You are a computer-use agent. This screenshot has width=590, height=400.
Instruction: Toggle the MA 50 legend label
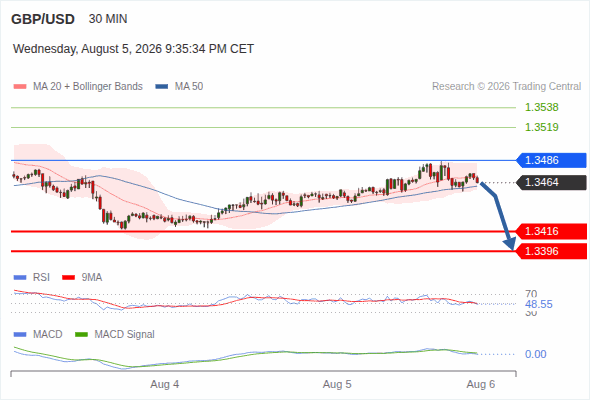(x=189, y=87)
